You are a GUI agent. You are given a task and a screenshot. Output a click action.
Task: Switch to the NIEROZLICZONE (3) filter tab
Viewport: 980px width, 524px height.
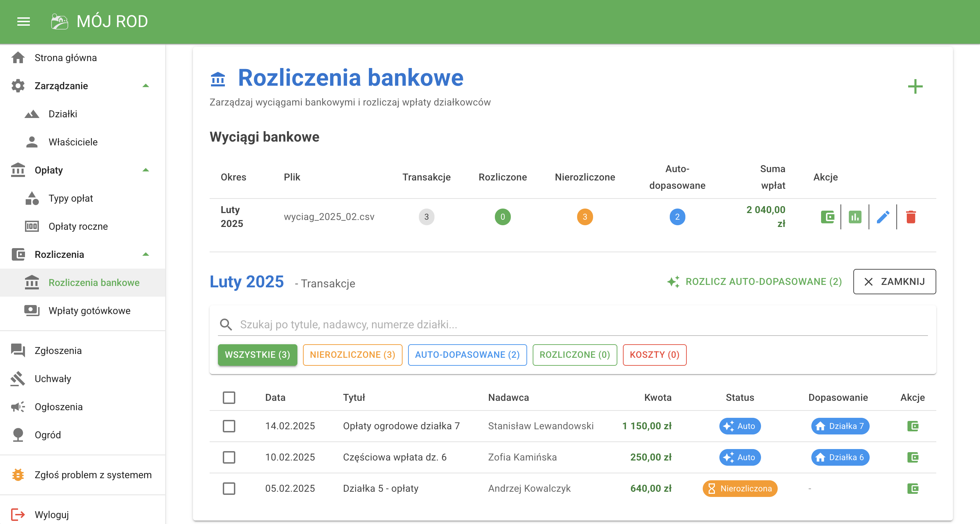352,355
